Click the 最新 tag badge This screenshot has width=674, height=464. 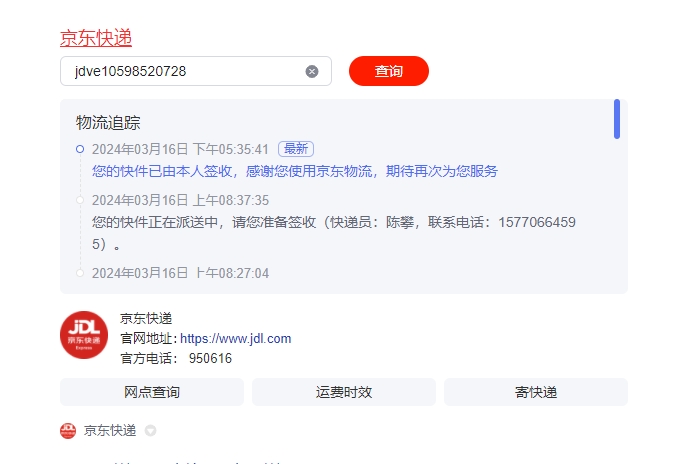tap(296, 149)
